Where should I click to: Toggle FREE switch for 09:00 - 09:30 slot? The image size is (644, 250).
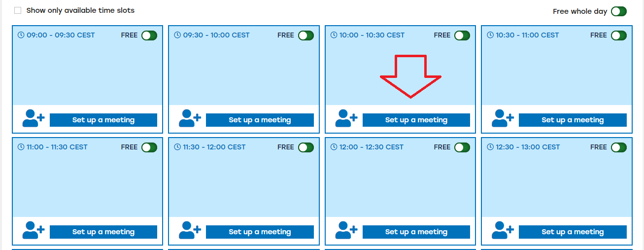[149, 36]
